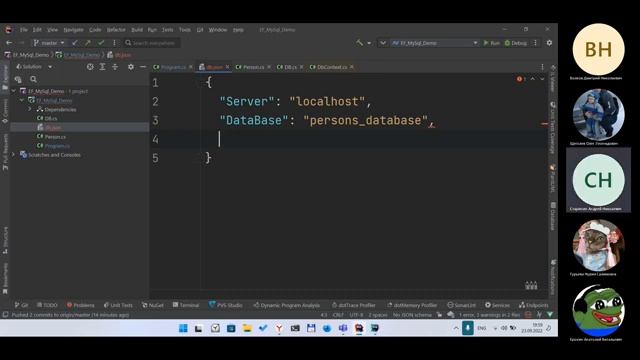Click the Yandex browser taskbar icon
The height and width of the screenshot is (360, 640).
(x=279, y=328)
